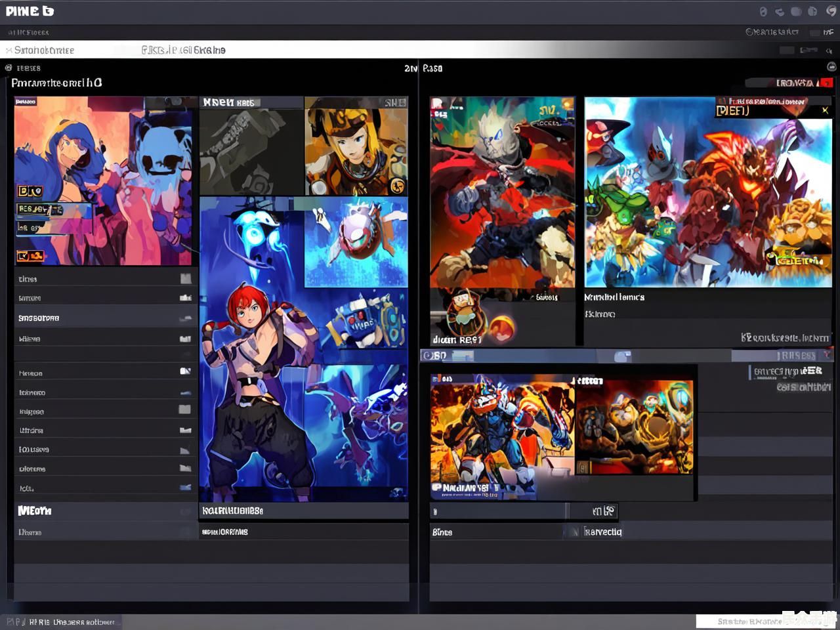
Task: Expand the 'MEoth' section header
Action: click(x=105, y=511)
